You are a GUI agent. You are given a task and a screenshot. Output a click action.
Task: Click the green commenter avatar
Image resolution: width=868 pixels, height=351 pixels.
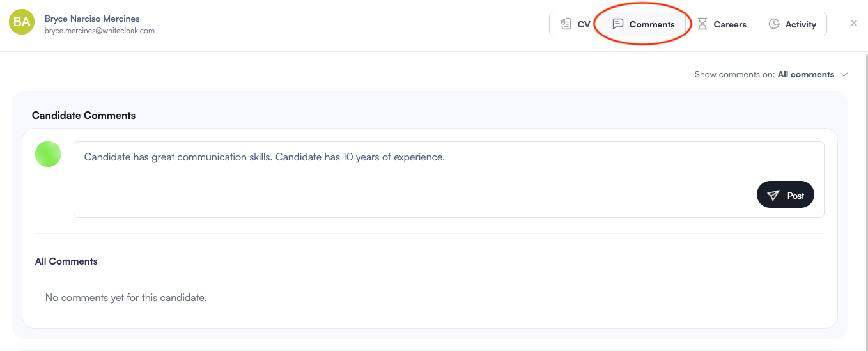tap(48, 154)
